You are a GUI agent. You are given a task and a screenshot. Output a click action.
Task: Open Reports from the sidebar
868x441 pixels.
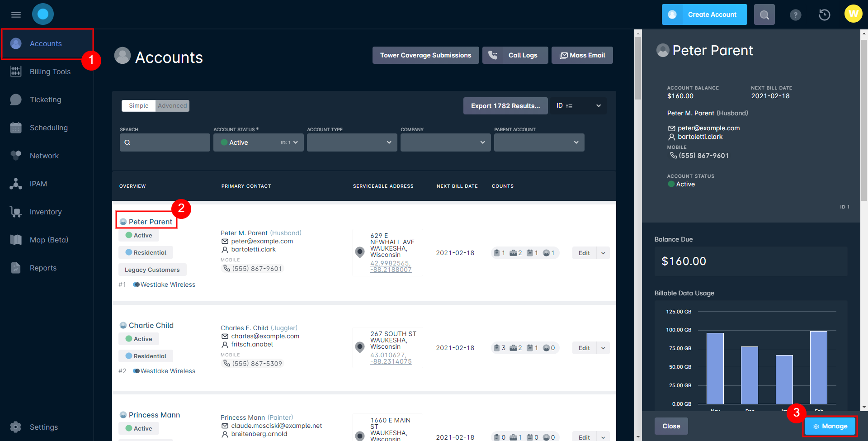(43, 268)
